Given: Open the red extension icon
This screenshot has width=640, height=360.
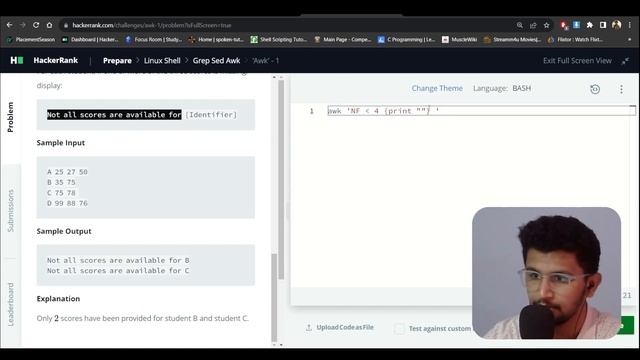Looking at the screenshot, I should click(x=564, y=25).
